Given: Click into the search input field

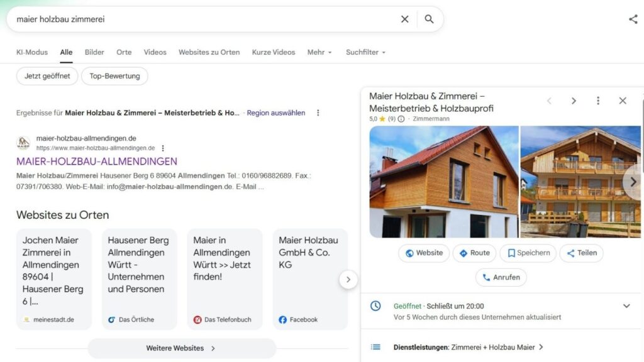Looking at the screenshot, I should pyautogui.click(x=201, y=19).
